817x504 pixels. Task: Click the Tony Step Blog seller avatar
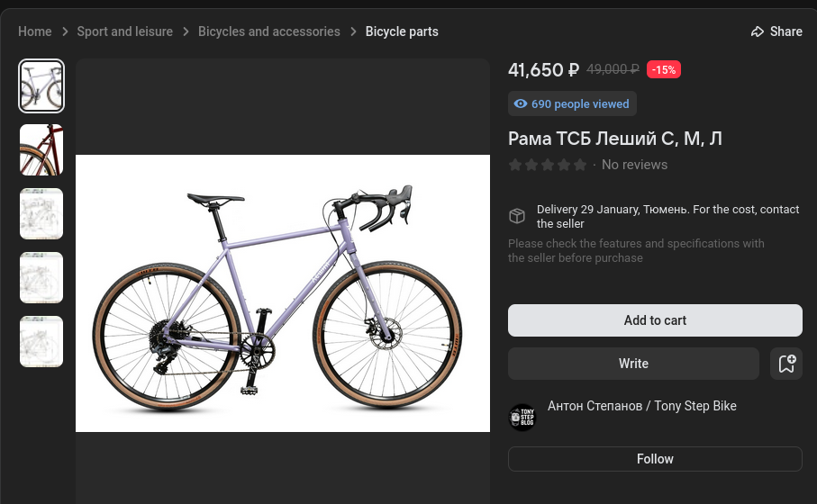click(522, 418)
